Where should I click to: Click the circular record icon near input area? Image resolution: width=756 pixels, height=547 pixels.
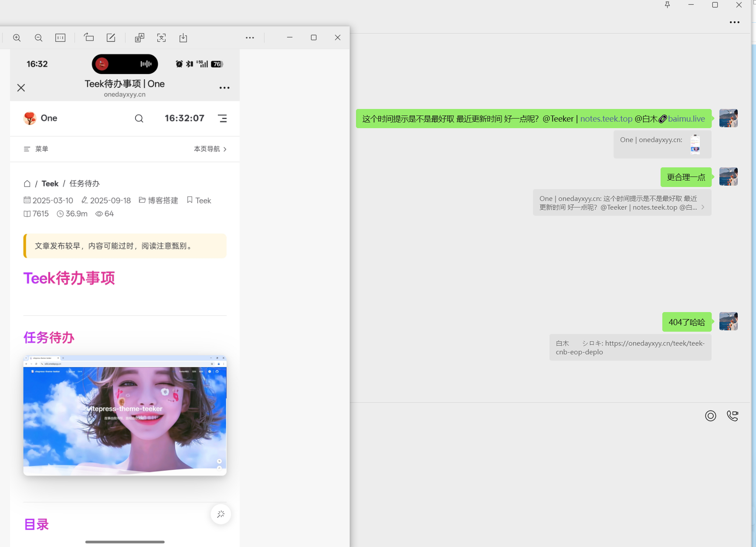[710, 416]
